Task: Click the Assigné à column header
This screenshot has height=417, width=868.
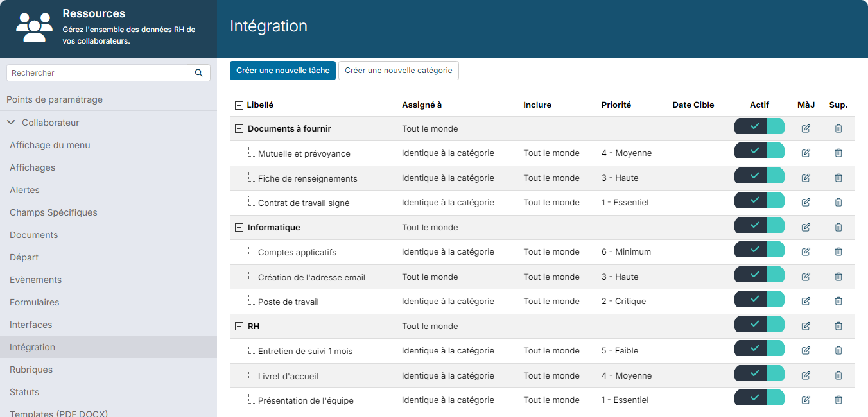Action: coord(422,105)
